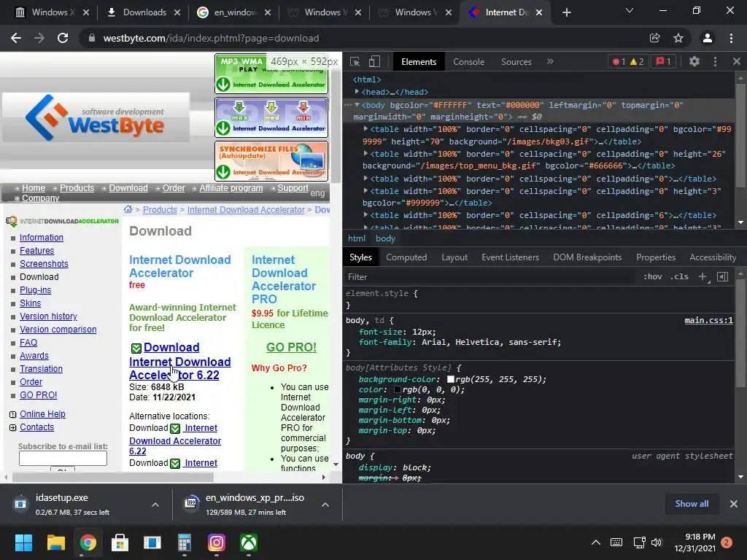Expand the margin shorthand property triangle
747x560 pixels.
[x=398, y=478]
